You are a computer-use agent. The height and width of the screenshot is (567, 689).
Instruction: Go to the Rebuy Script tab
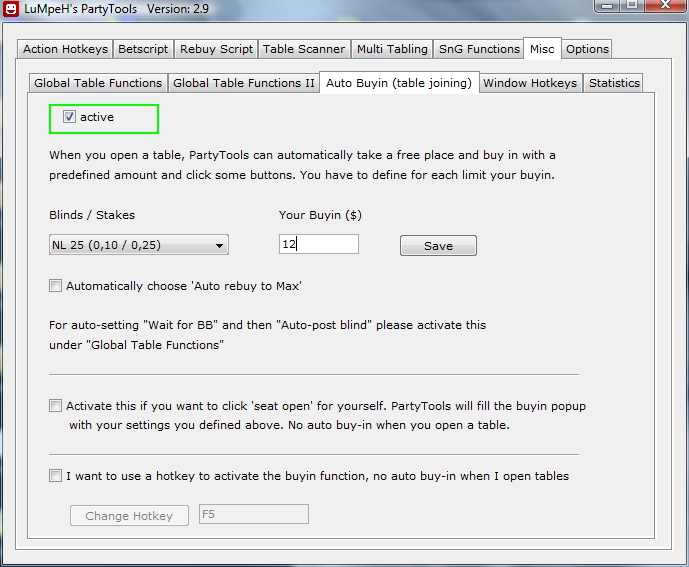(x=216, y=49)
